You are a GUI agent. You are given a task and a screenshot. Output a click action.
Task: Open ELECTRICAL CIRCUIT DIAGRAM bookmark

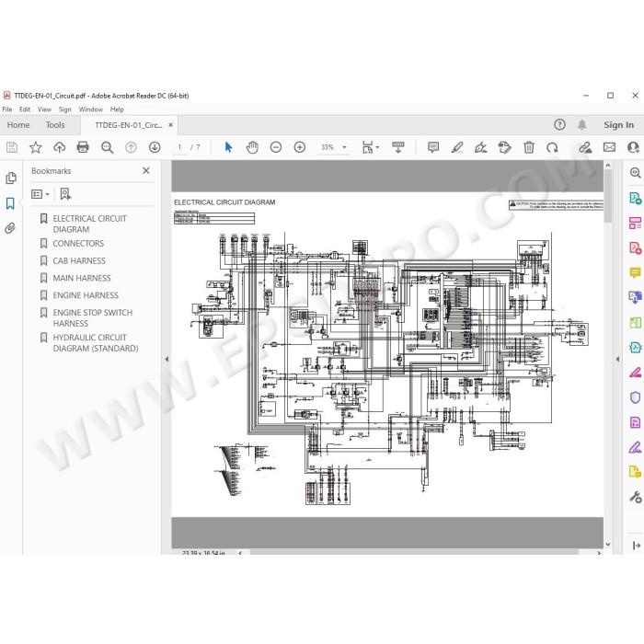pos(89,224)
